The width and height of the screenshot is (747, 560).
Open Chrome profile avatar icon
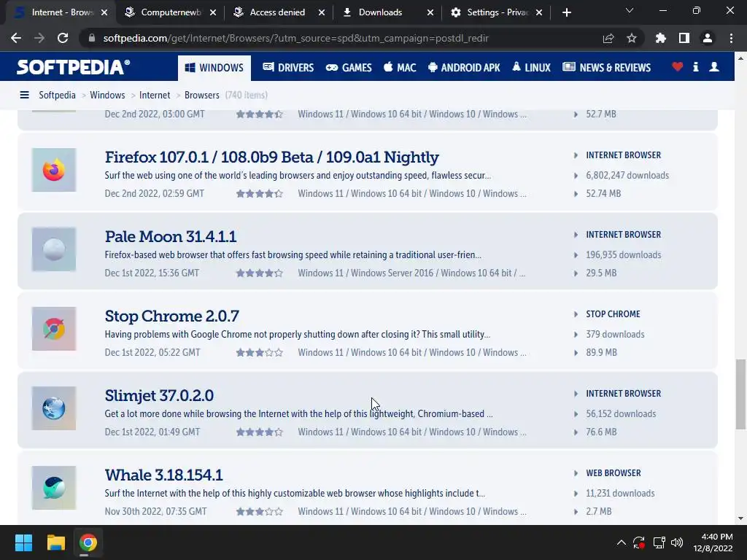pyautogui.click(x=708, y=38)
